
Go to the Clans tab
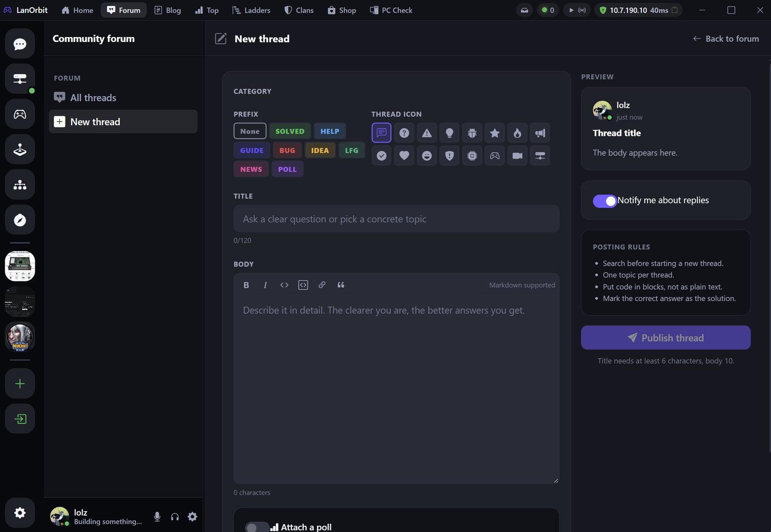pyautogui.click(x=299, y=10)
